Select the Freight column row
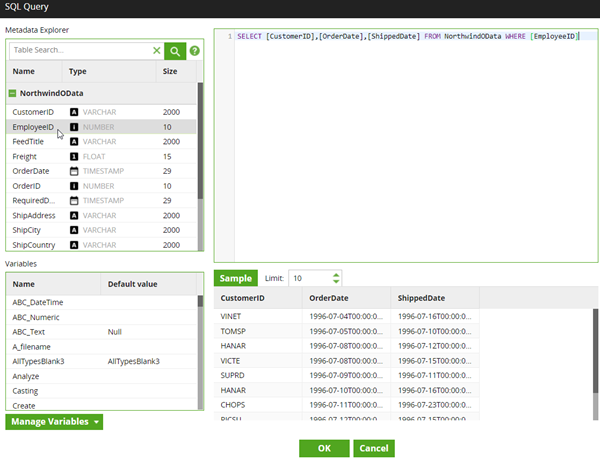The width and height of the screenshot is (600, 461). 101,156
